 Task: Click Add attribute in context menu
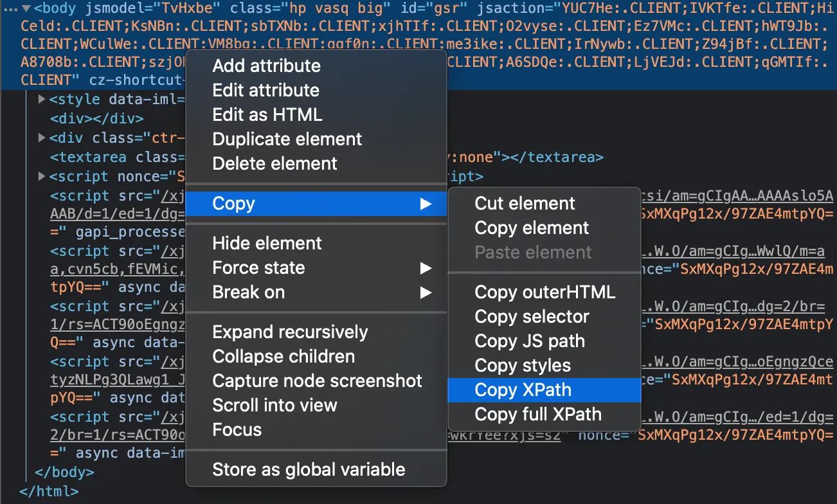(x=266, y=66)
